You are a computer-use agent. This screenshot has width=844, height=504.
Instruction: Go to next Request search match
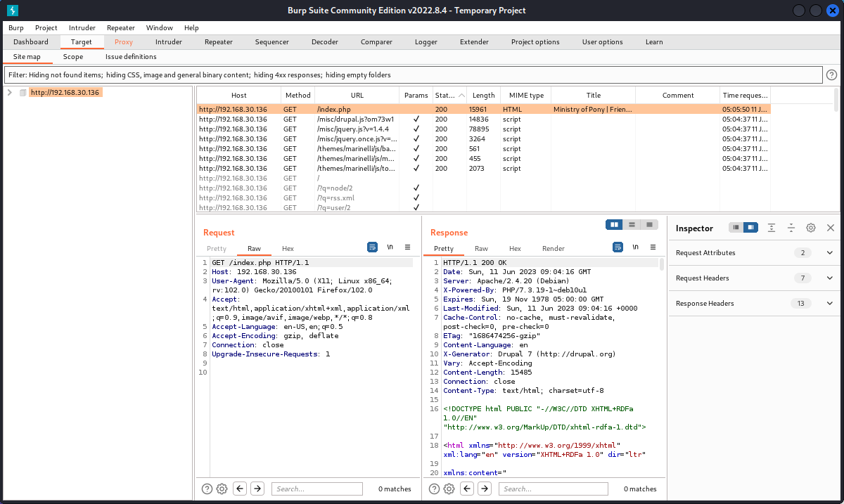(x=257, y=489)
